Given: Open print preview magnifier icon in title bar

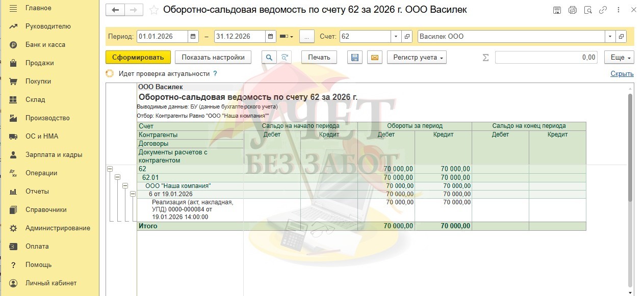Looking at the screenshot, I should pos(588,10).
